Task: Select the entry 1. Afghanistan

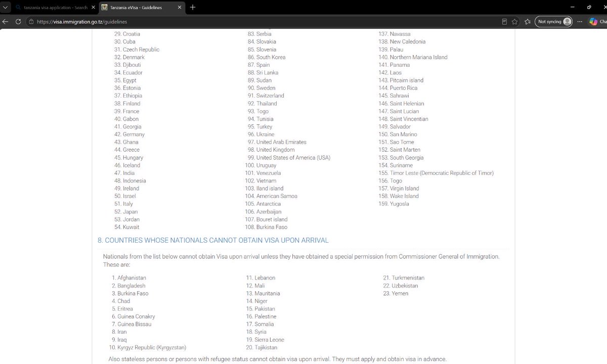Action: tap(129, 278)
